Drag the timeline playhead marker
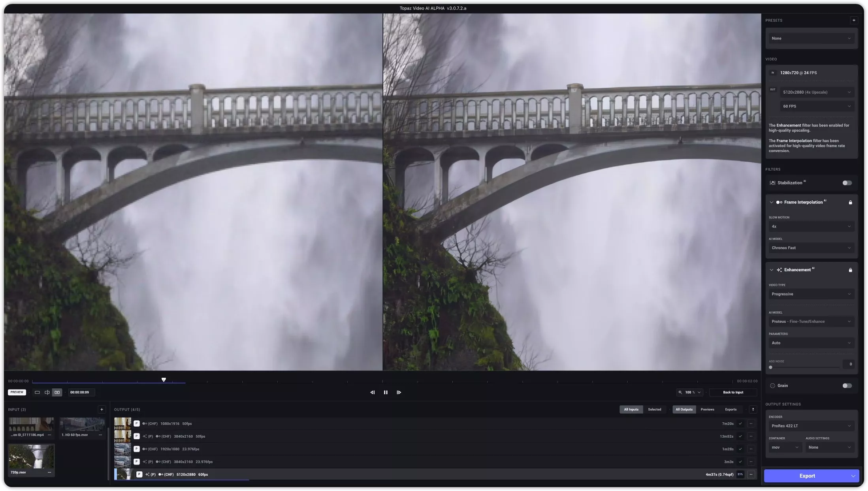This screenshot has height=491, width=868. (163, 380)
